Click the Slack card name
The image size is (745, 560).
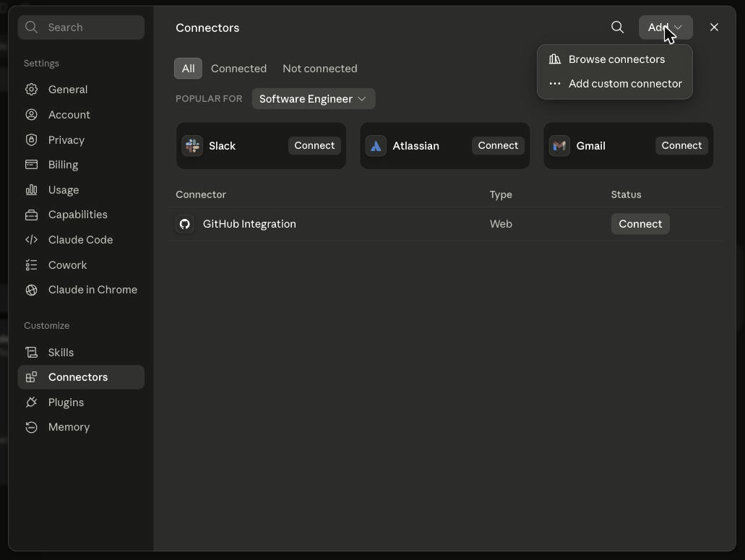223,146
